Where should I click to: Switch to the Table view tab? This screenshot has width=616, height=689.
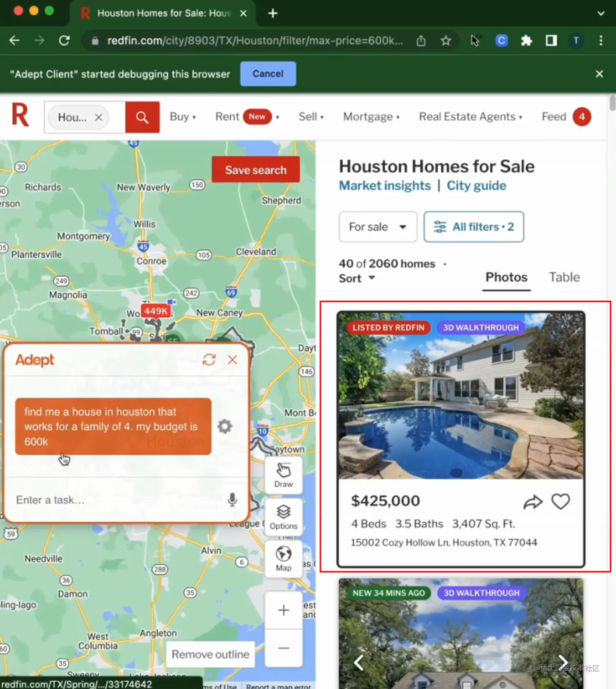(x=564, y=277)
